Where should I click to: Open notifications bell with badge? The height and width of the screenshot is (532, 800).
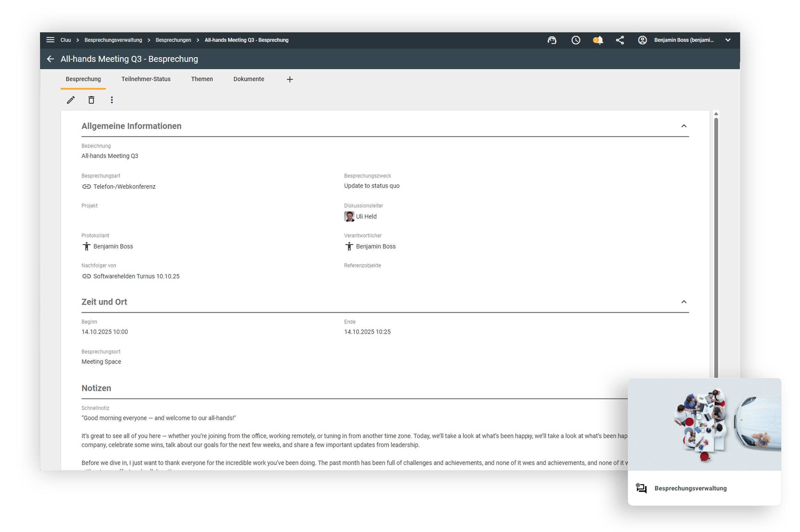[598, 40]
